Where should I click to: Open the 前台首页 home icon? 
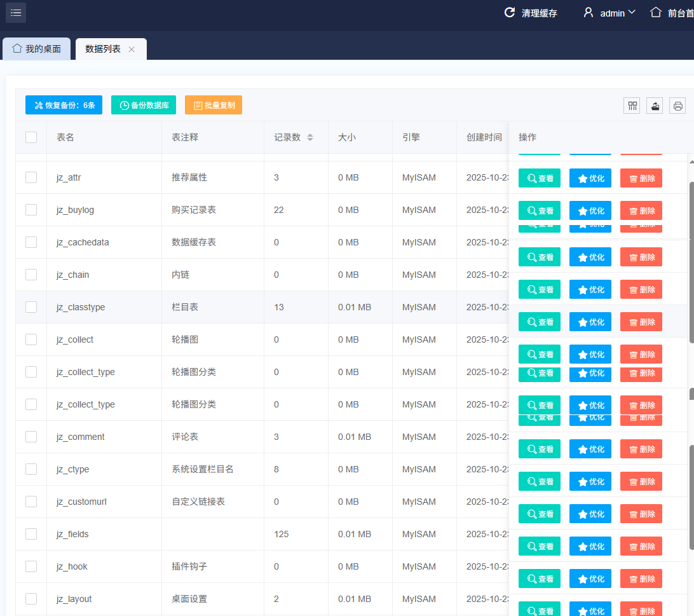656,13
